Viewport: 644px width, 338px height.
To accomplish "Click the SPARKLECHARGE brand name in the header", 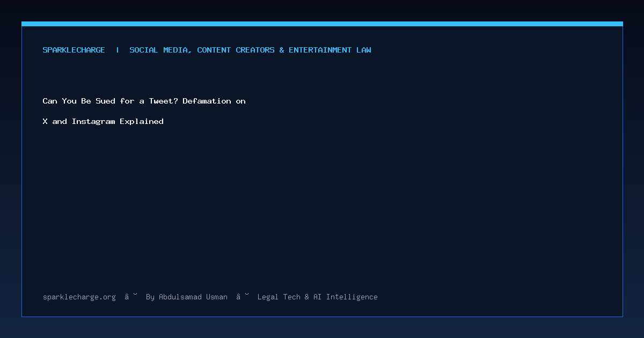I will point(74,50).
